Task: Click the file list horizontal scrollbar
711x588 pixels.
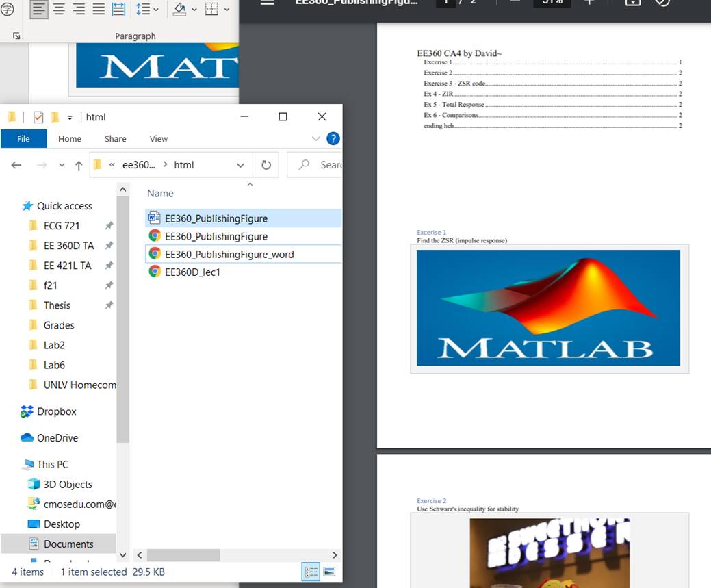Action: 183,555
